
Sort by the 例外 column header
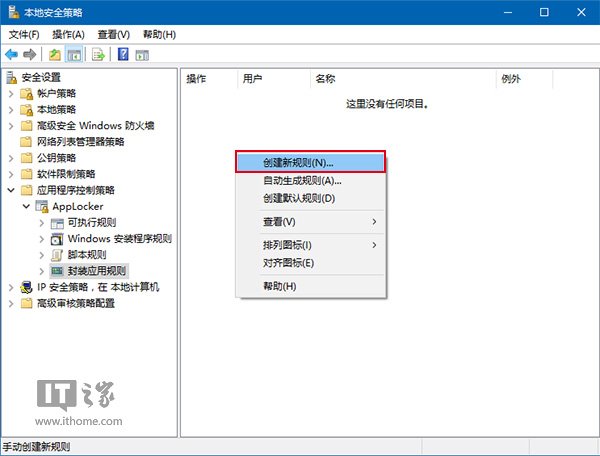click(x=525, y=79)
